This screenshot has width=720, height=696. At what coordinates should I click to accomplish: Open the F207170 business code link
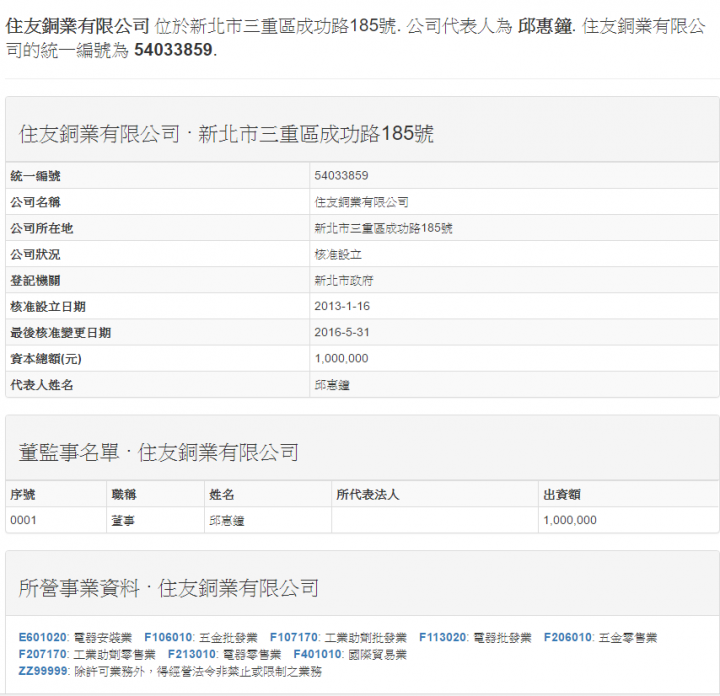click(43, 654)
